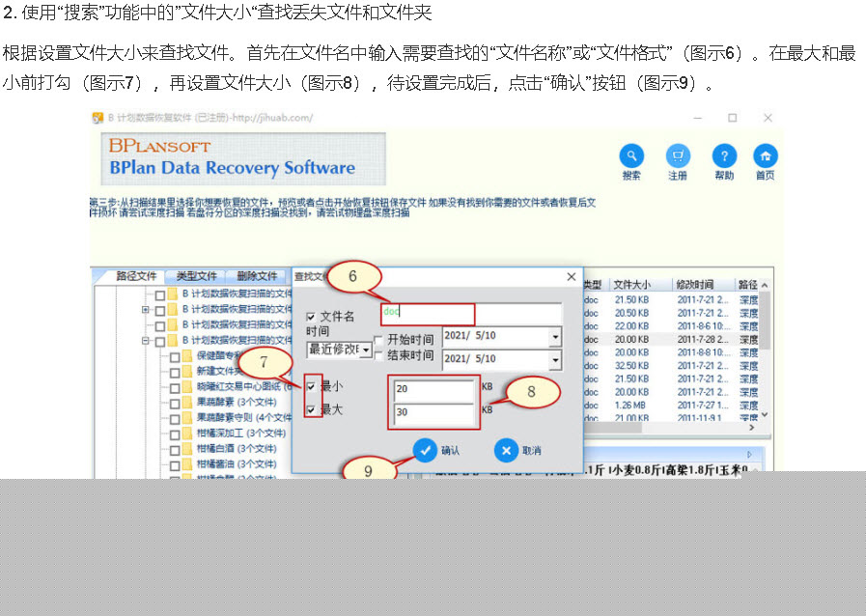Image resolution: width=866 pixels, height=616 pixels.
Task: Select the 果蔬酵素守则 (4个文件) folder name
Action: click(x=244, y=417)
